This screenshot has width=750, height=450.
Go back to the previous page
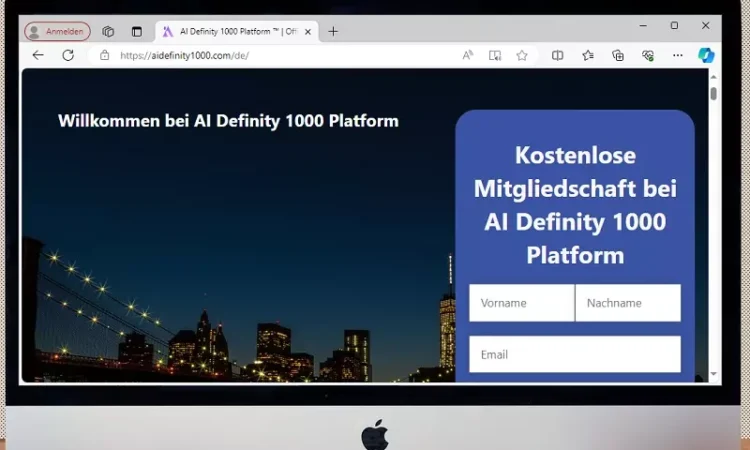(x=38, y=55)
